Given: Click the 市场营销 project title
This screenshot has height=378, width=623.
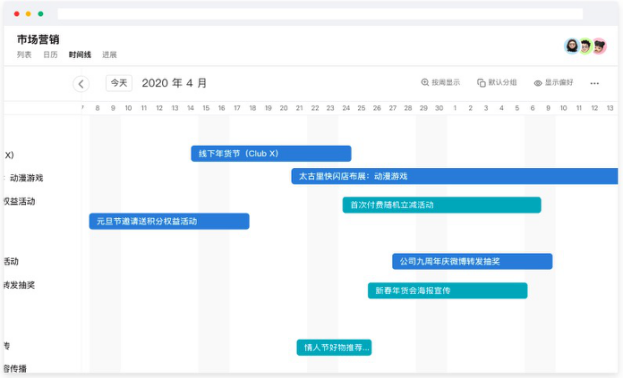Looking at the screenshot, I should pyautogui.click(x=38, y=39).
